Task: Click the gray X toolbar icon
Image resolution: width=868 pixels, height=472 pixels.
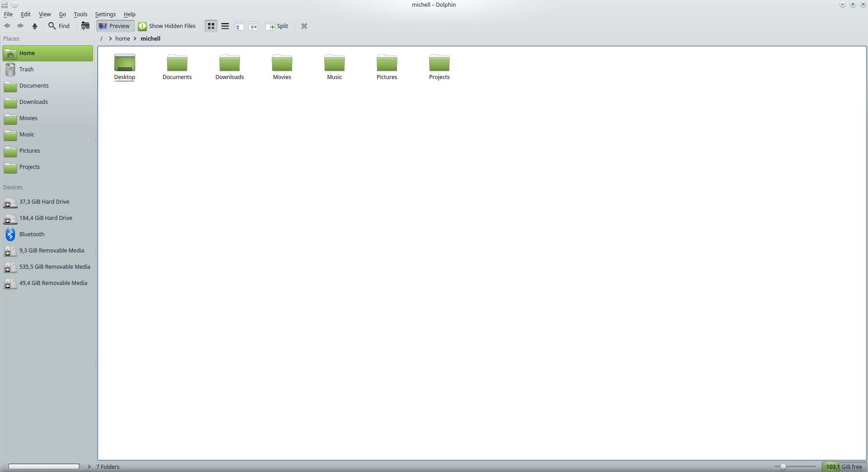Action: point(304,26)
